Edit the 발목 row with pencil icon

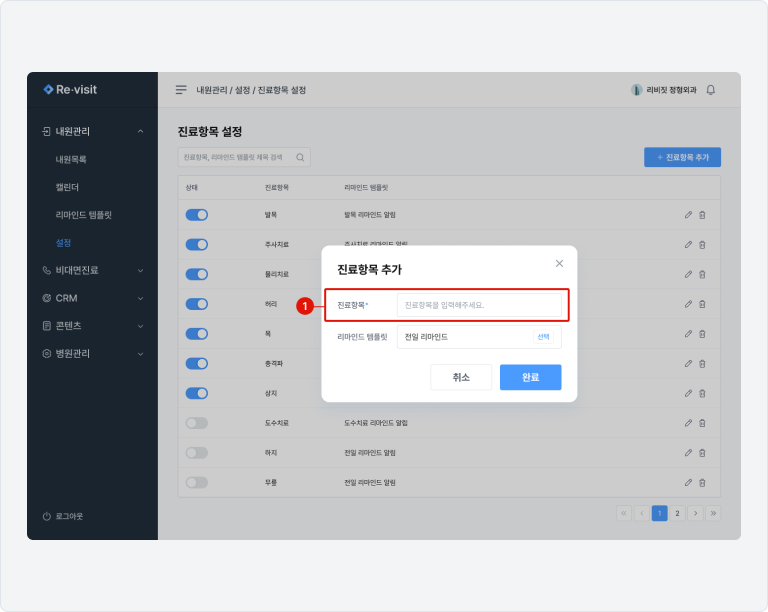(688, 215)
